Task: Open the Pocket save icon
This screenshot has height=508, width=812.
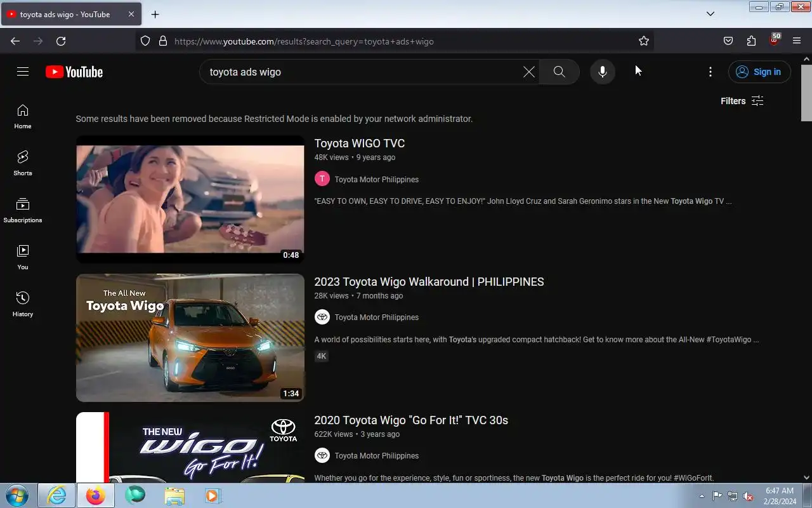Action: tap(728, 41)
